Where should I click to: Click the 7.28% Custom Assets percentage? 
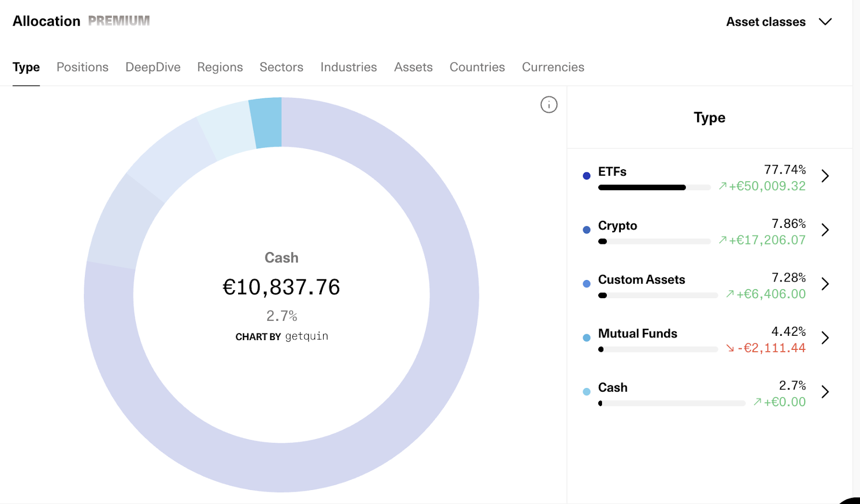(x=789, y=278)
